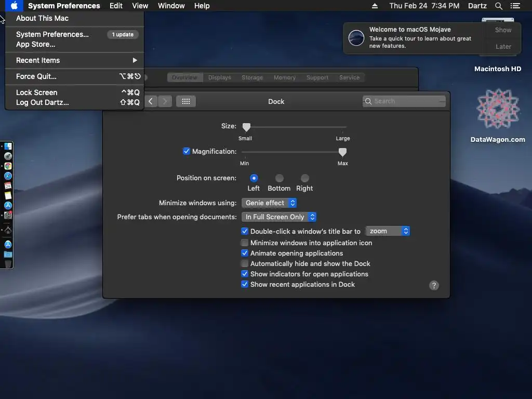Open App Store icon above the Dock folder
Image resolution: width=532 pixels, height=399 pixels.
[x=8, y=244]
